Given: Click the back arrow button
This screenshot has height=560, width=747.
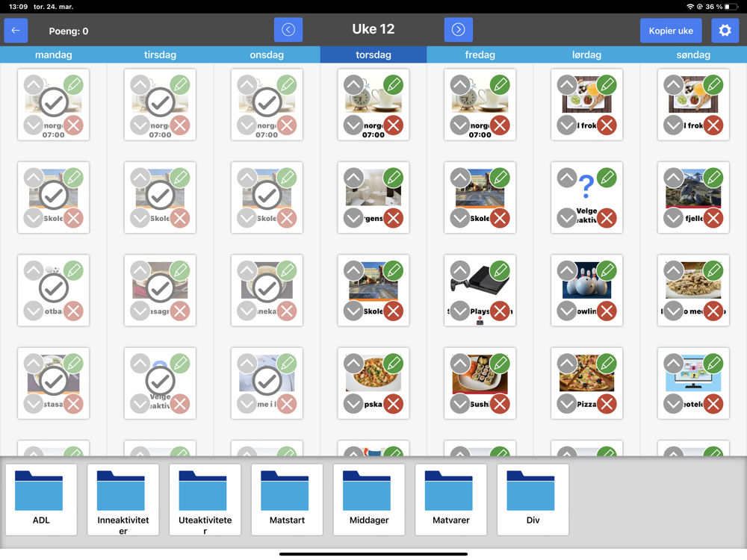Looking at the screenshot, I should pos(16,31).
